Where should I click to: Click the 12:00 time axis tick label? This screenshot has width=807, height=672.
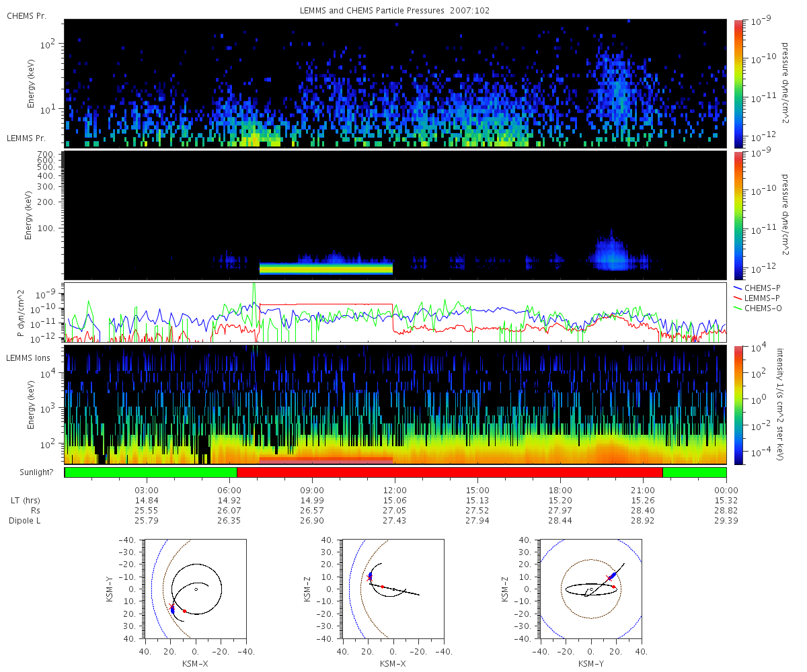tap(395, 491)
